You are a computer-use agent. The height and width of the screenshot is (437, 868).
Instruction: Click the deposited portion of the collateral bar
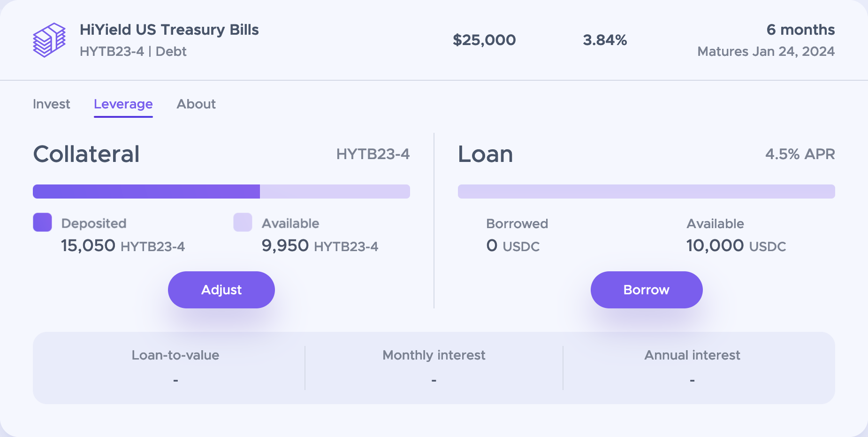tap(146, 192)
